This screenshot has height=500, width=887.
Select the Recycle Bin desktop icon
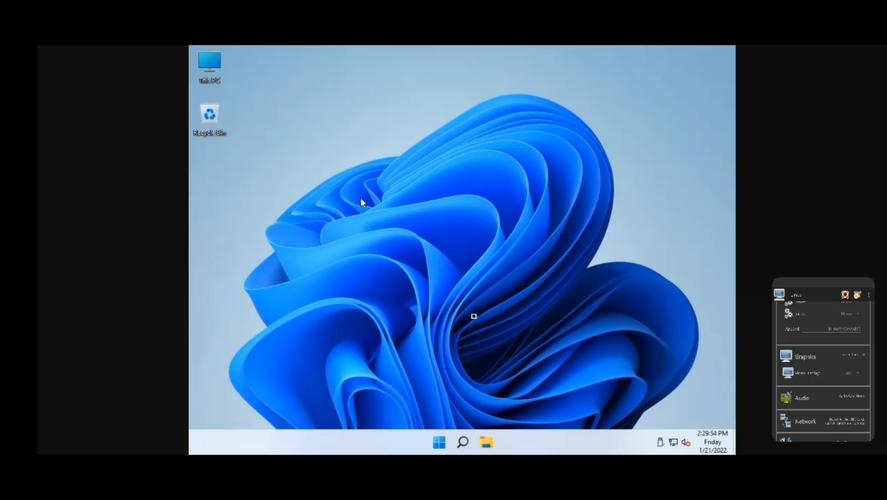click(209, 120)
